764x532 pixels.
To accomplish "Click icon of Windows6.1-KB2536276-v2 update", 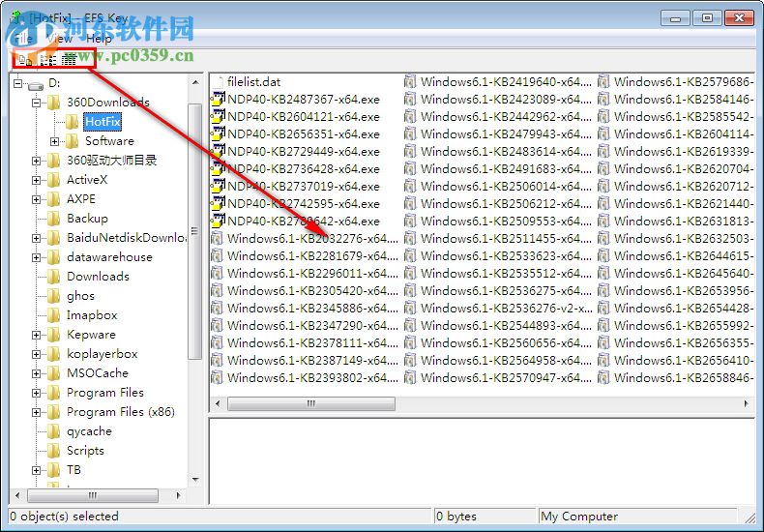I will pos(410,309).
